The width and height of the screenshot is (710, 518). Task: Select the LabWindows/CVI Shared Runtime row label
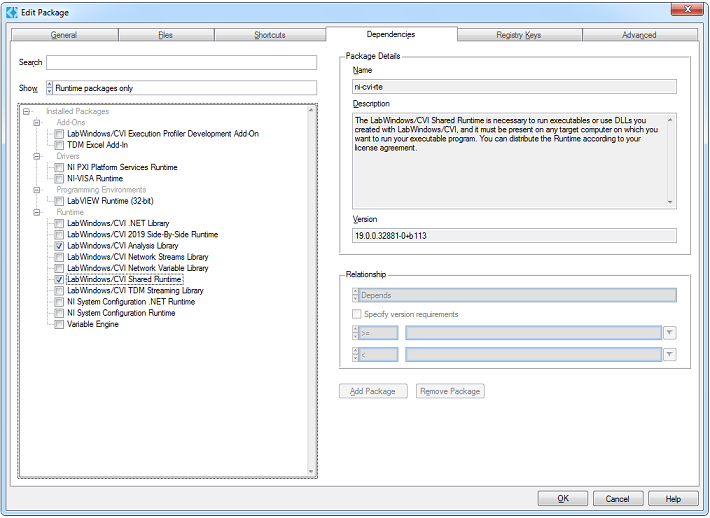(x=125, y=279)
